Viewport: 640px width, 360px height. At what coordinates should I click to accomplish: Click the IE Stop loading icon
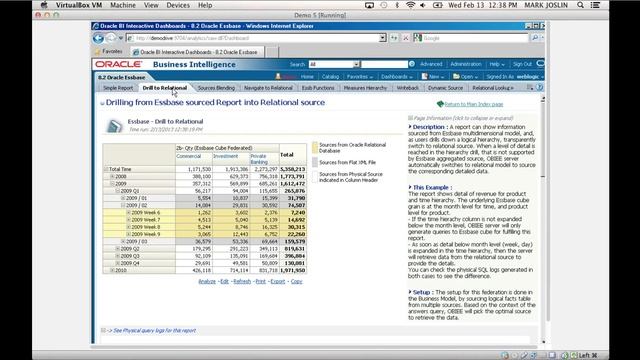click(x=406, y=38)
